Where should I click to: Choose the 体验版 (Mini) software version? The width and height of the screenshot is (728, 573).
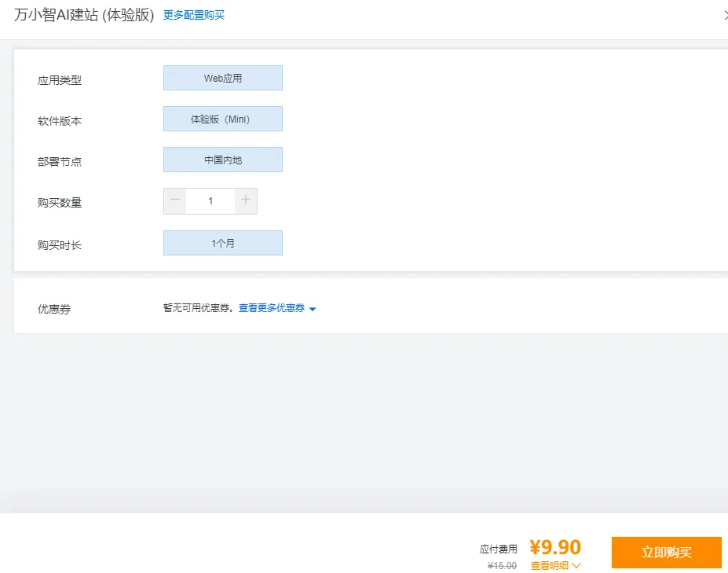click(x=223, y=119)
